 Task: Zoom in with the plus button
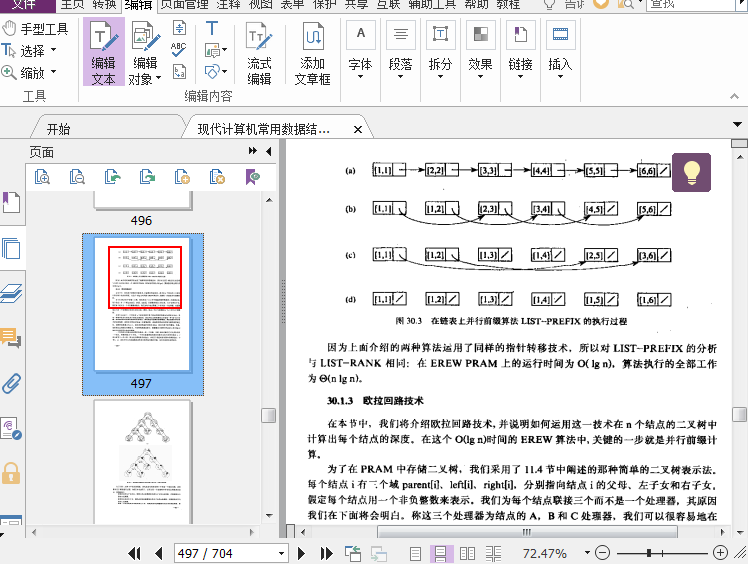(x=720, y=553)
